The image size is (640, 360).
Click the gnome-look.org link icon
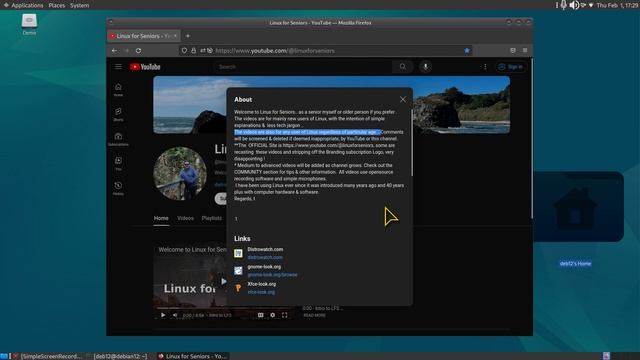pos(238,271)
